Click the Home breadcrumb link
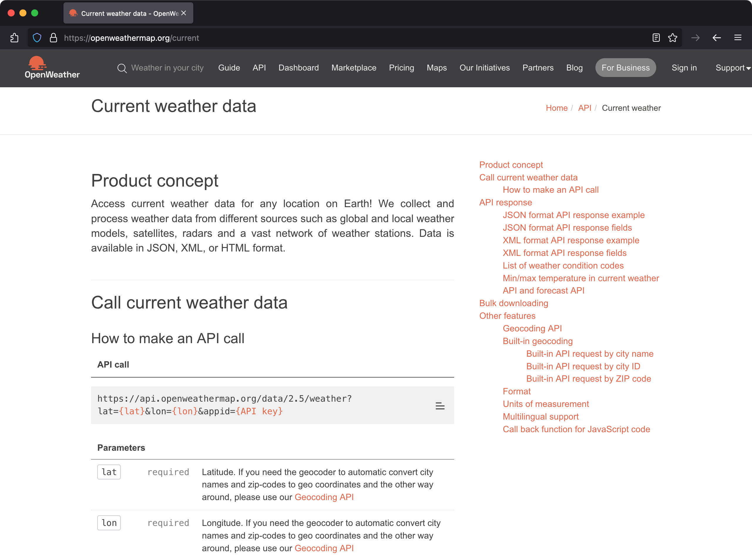Screen dimensions: 752x560 (556, 108)
